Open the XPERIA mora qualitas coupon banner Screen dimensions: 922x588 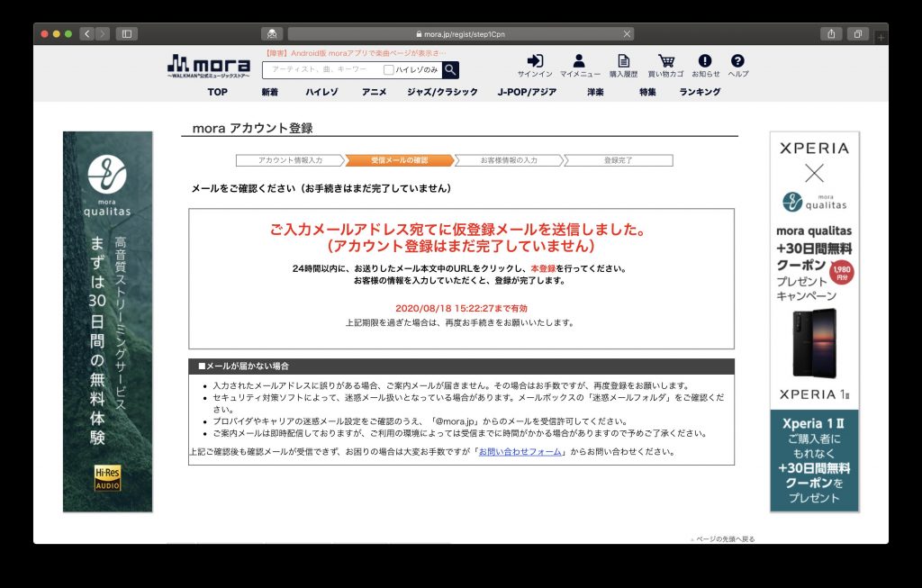point(814,270)
